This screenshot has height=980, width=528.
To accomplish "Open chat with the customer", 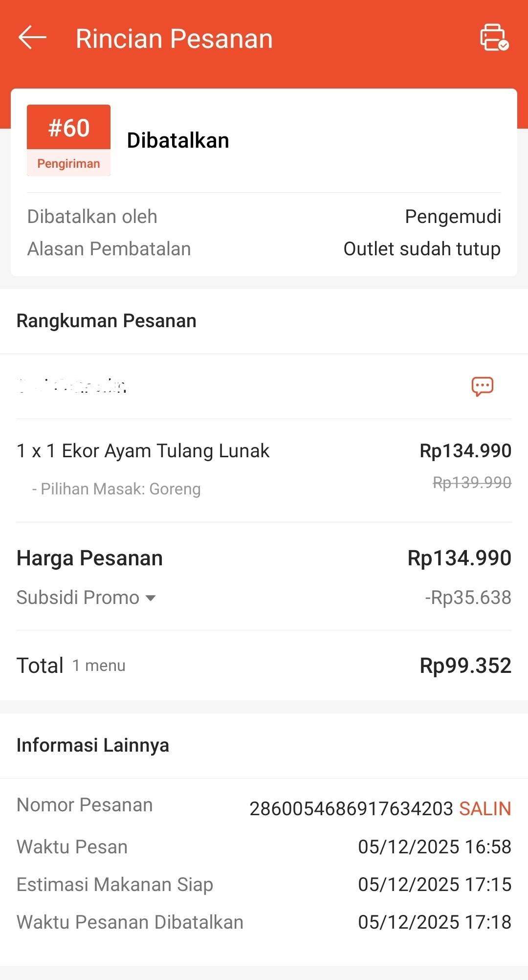I will coord(482,386).
